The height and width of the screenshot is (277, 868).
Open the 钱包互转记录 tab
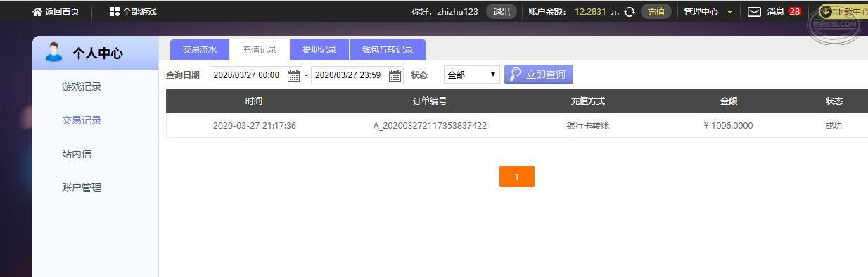pyautogui.click(x=388, y=50)
